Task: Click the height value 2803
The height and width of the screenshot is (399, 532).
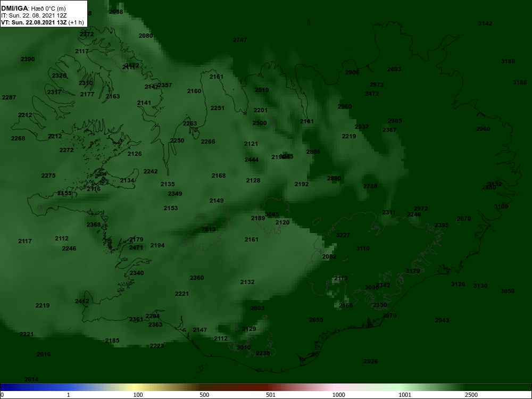Action: click(x=257, y=308)
